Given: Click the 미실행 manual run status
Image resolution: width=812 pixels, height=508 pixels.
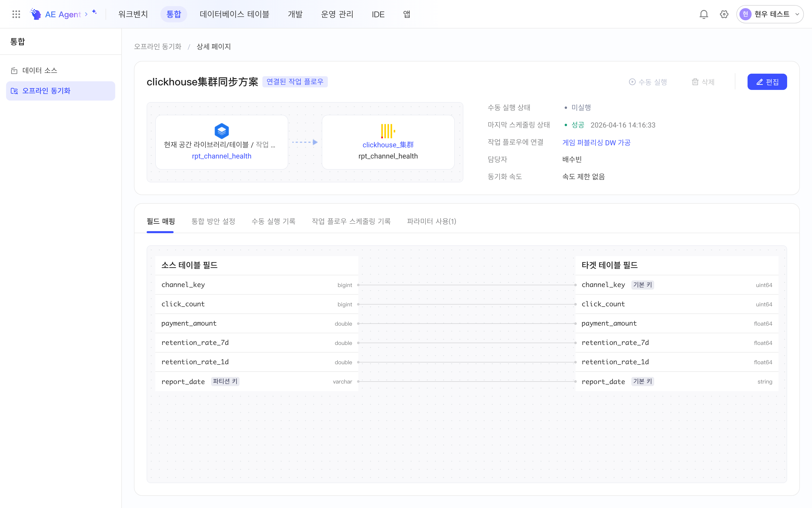Looking at the screenshot, I should 581,107.
